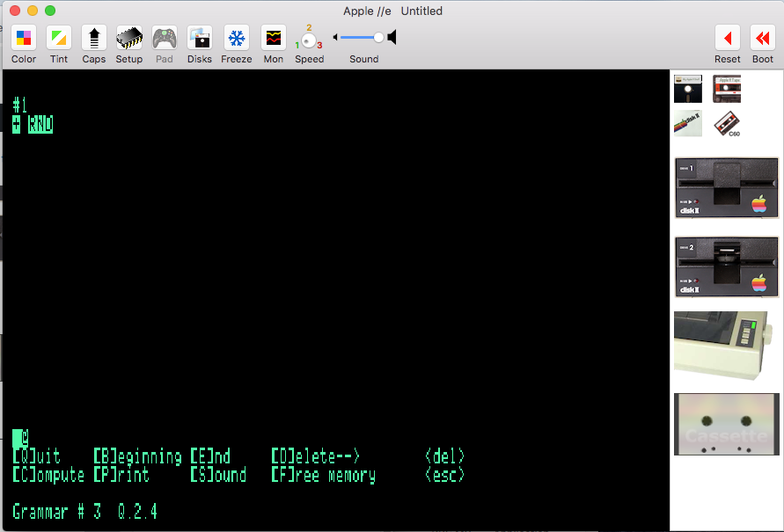Viewport: 784px width, 532px height.
Task: Click the [F]ree memory option text
Action: [324, 475]
